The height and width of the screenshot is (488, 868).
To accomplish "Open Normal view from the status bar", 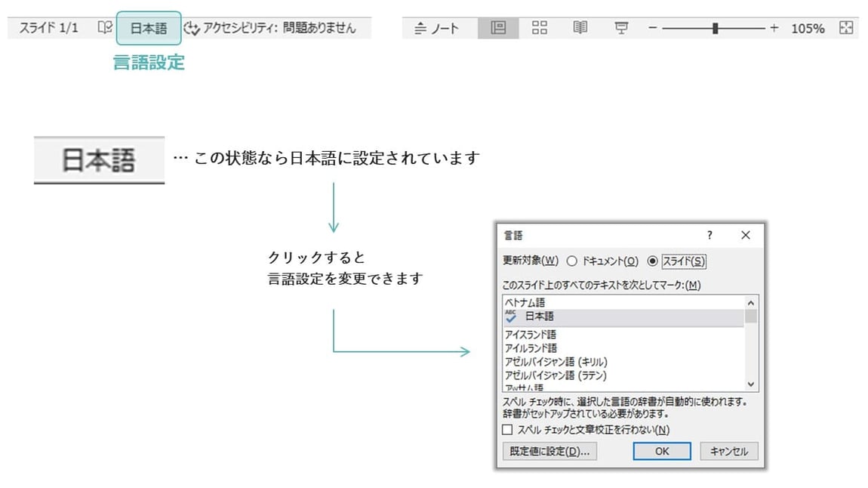I will [498, 27].
